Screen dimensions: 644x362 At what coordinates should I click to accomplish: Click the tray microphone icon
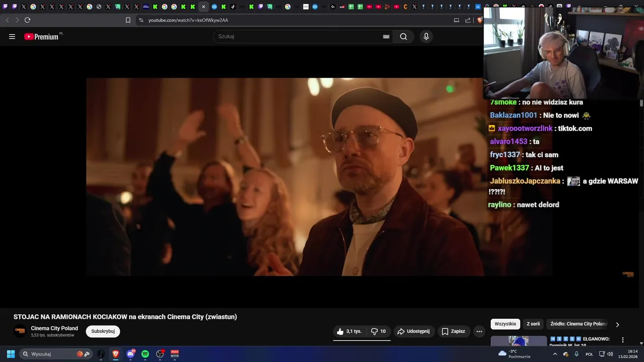(x=577, y=354)
